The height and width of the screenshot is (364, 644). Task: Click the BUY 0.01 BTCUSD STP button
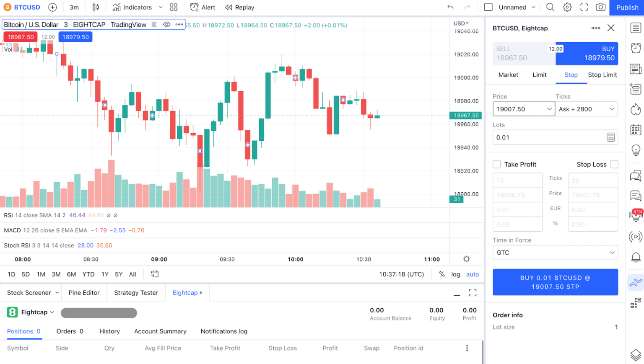click(x=555, y=282)
